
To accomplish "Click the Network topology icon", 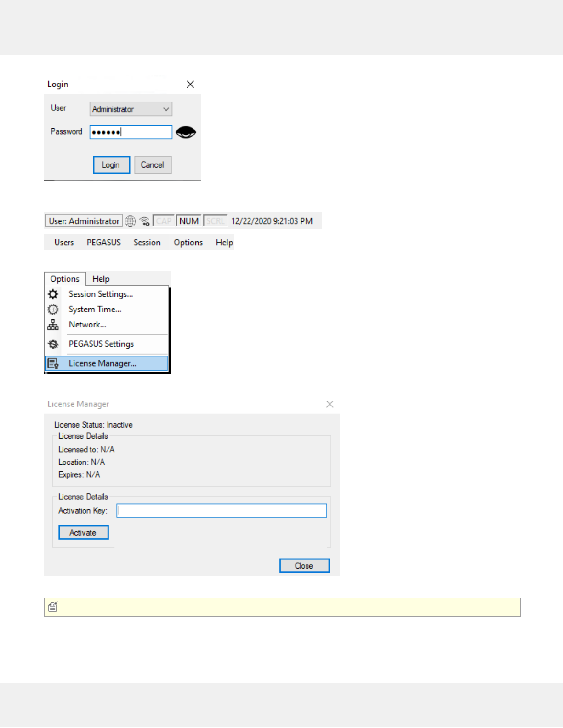I will pyautogui.click(x=53, y=325).
